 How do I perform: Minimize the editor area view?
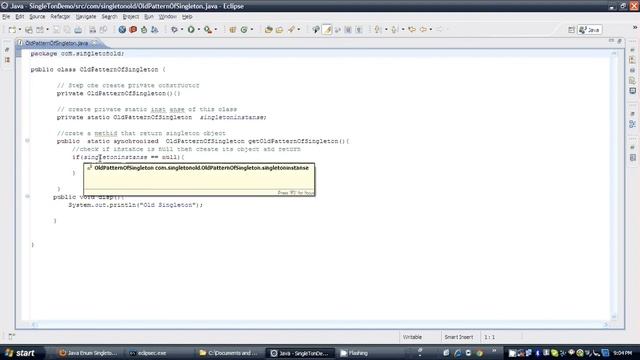(611, 41)
